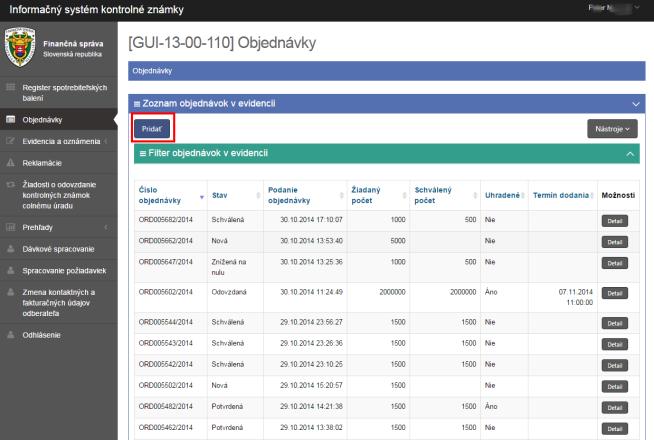Click the Zmena kontaktných údajov user icon
The width and height of the screenshot is (654, 440).
coord(11,292)
